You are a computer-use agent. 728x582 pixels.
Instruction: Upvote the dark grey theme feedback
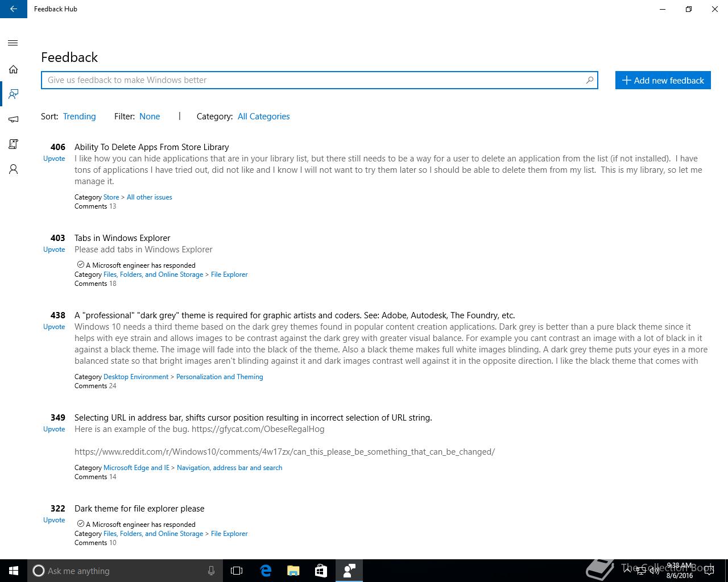point(54,327)
